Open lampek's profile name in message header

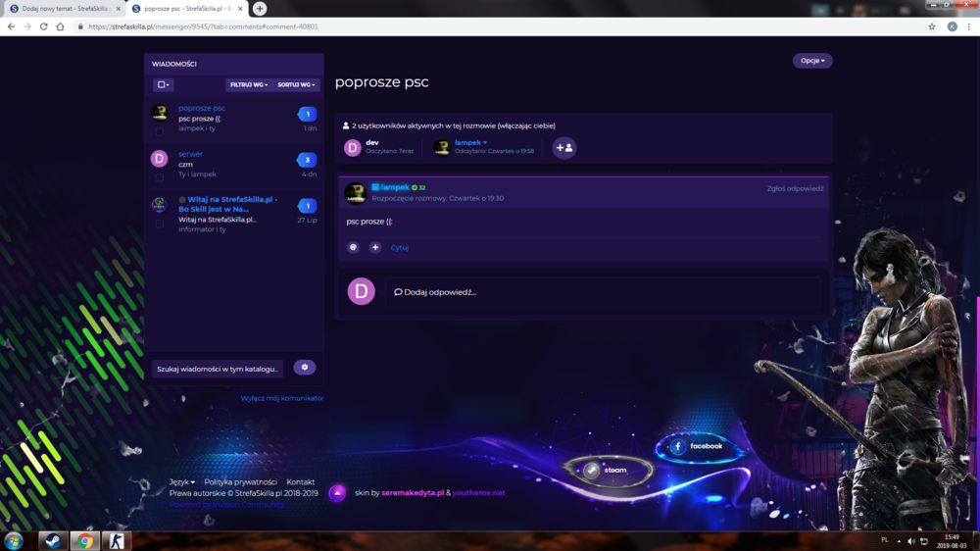point(395,187)
